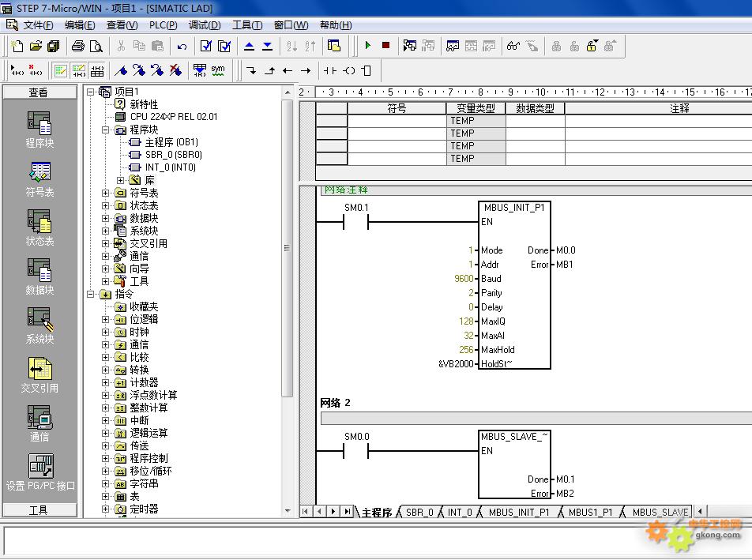This screenshot has width=752, height=560.
Task: Expand the 符号表 tree node
Action: (x=105, y=194)
